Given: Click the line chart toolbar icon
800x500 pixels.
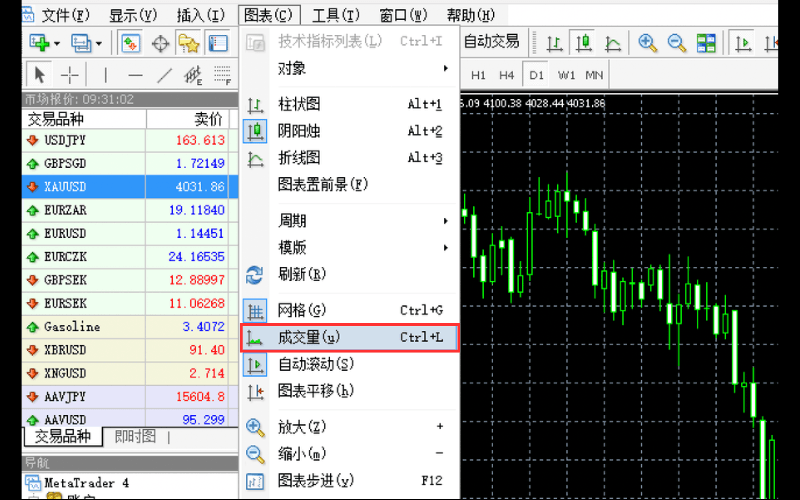Looking at the screenshot, I should point(612,43).
